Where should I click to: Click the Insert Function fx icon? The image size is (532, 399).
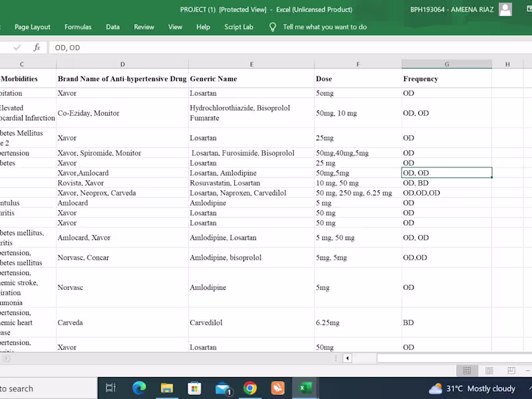pyautogui.click(x=37, y=48)
